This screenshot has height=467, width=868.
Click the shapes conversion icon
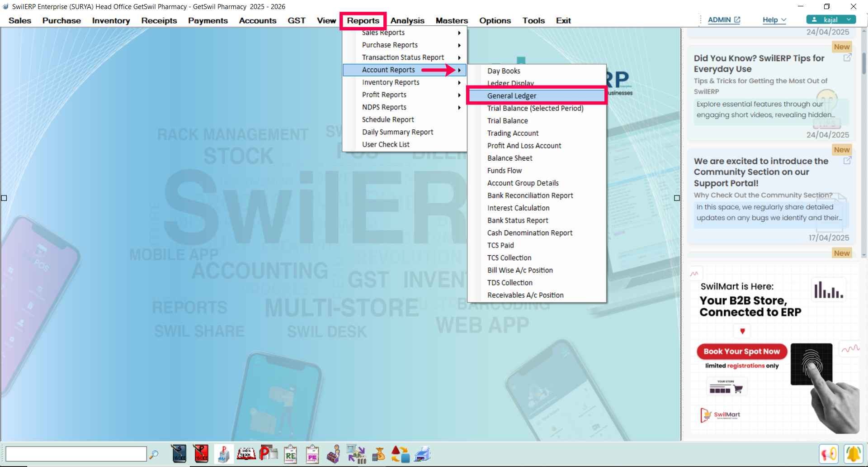(400, 454)
